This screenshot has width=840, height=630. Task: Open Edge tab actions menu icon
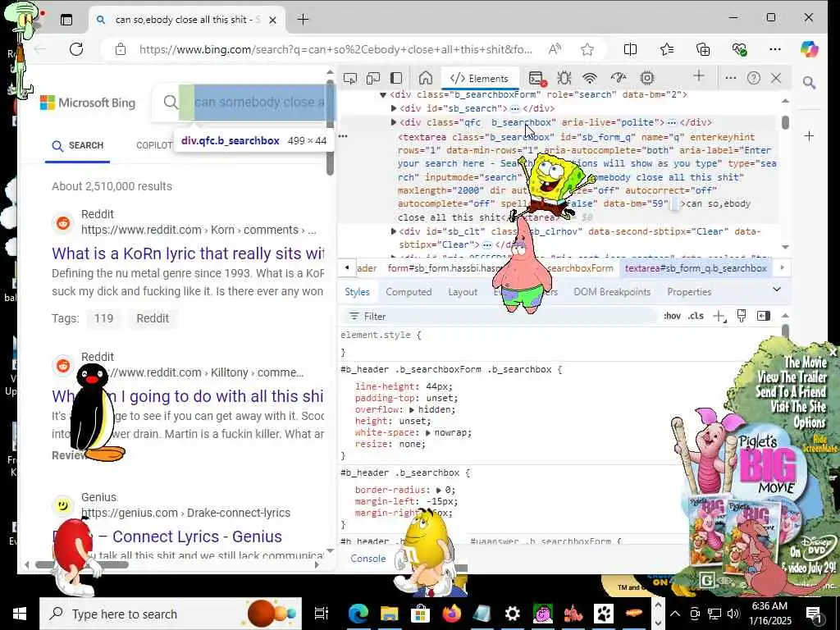click(x=66, y=20)
